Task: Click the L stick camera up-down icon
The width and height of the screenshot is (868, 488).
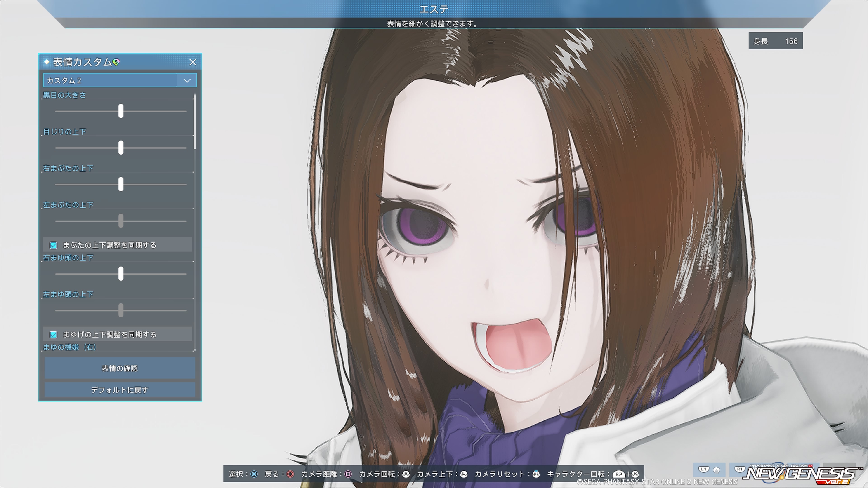Action: click(x=464, y=474)
